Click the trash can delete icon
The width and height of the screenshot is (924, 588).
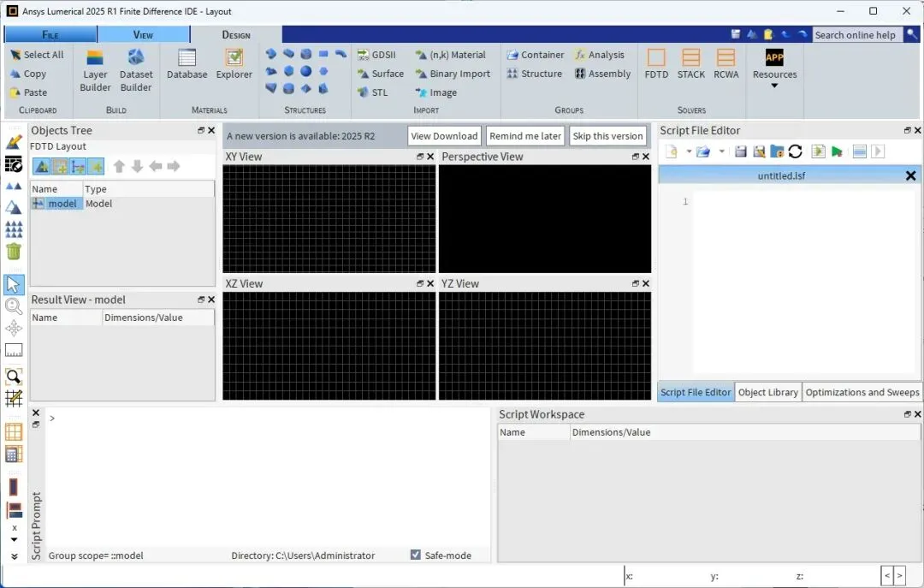14,252
